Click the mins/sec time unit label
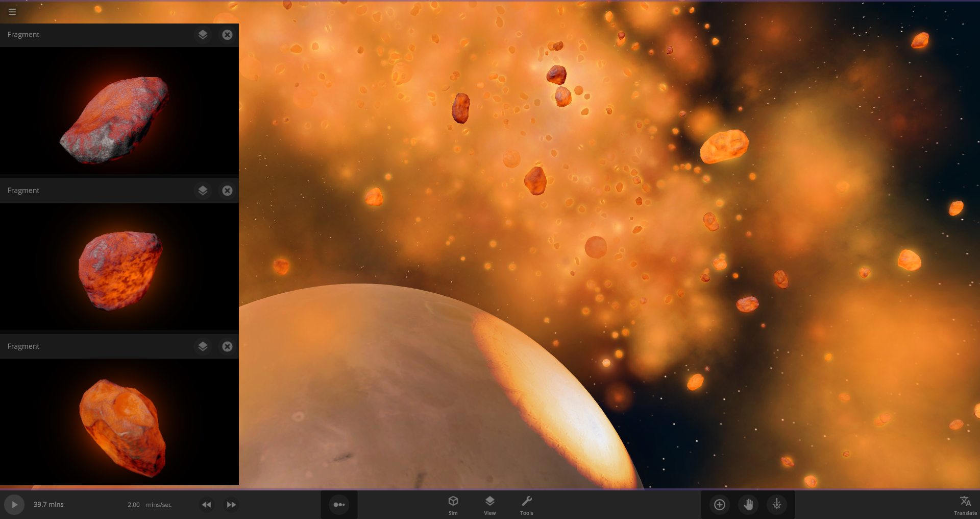 [159, 505]
